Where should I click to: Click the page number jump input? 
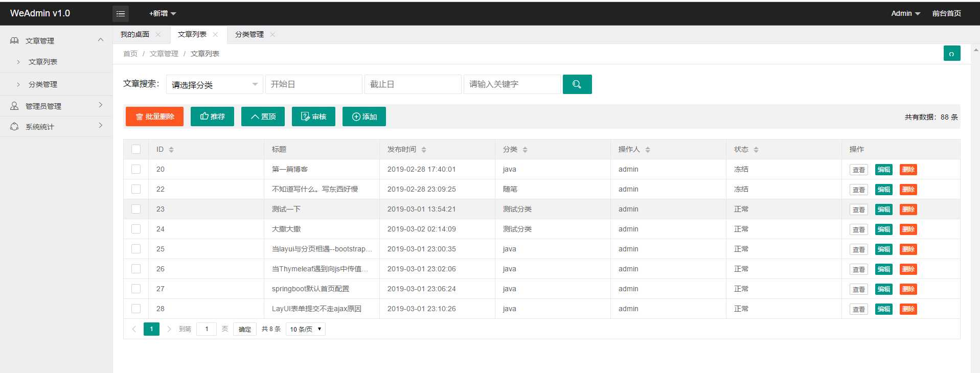pos(207,329)
